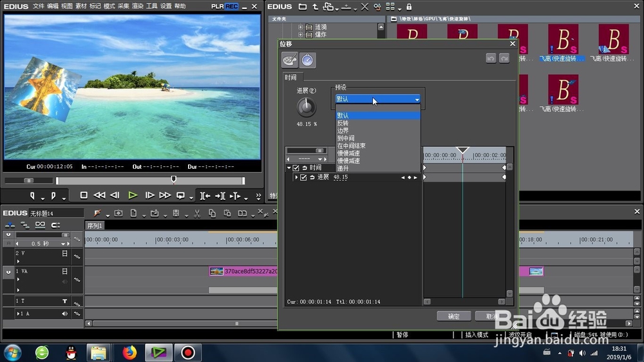Open the 0.5 秒 timeline scale dropdown
The height and width of the screenshot is (362, 644).
pos(63,243)
